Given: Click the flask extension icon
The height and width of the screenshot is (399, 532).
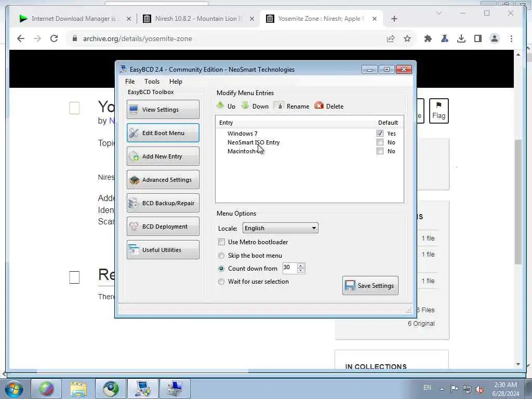Looking at the screenshot, I should 445,38.
